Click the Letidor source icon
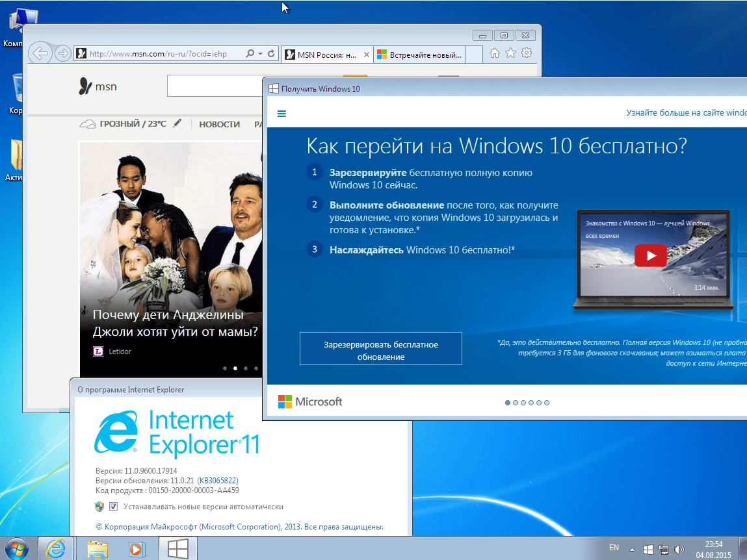Image resolution: width=747 pixels, height=560 pixels. pos(98,351)
